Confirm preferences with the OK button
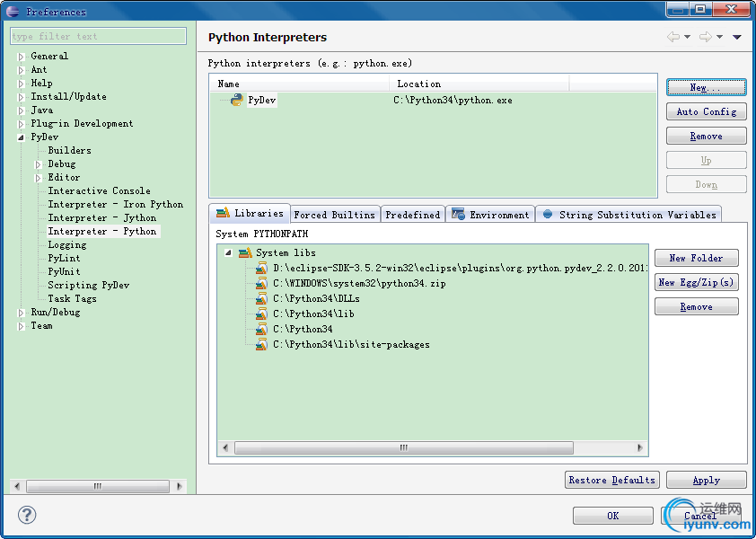Screen dimensions: 756x539 tap(613, 516)
